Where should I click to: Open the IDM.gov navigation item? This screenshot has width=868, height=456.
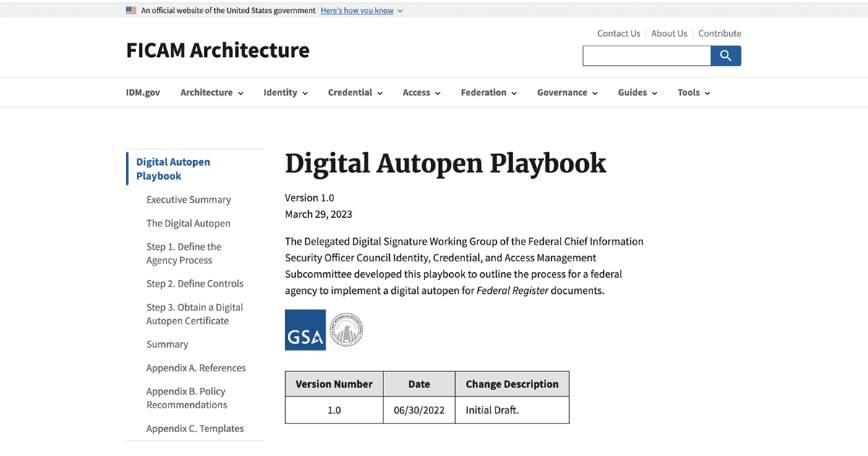pyautogui.click(x=142, y=92)
